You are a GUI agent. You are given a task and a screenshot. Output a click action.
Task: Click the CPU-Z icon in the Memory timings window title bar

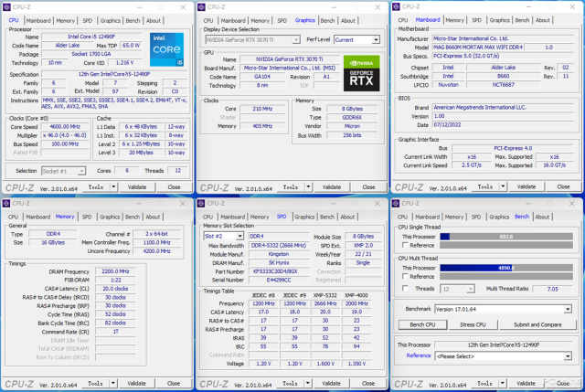coord(6,203)
